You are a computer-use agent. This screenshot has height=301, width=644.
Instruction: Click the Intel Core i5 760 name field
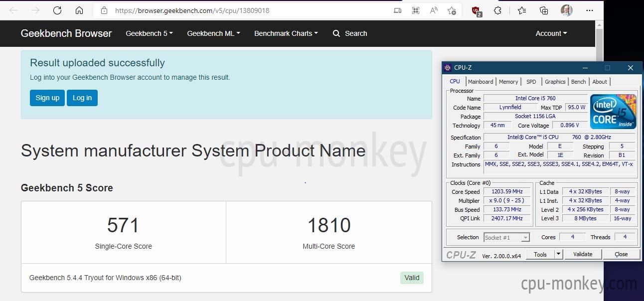click(535, 98)
